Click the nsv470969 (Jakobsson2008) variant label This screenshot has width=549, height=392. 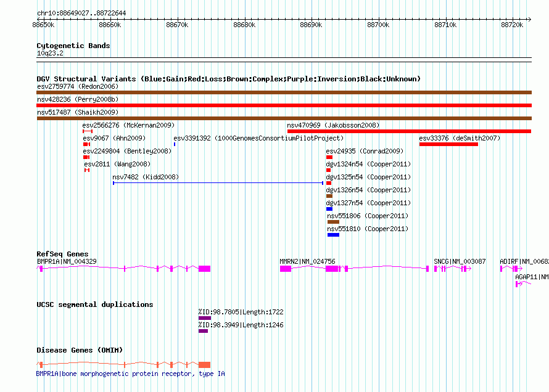[x=333, y=125]
